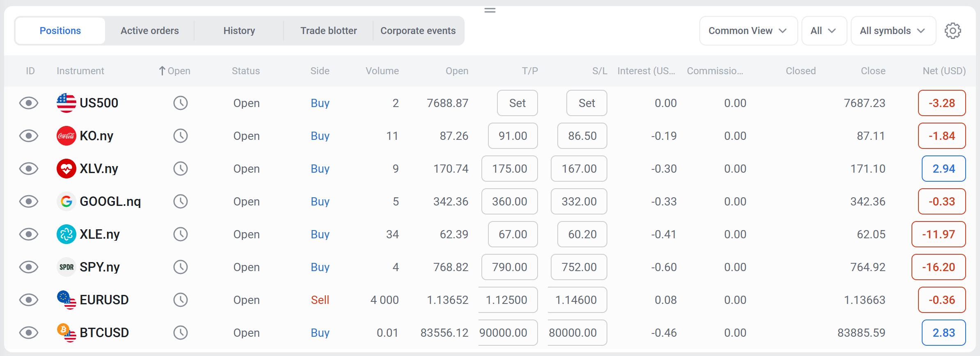Click the Volume column header
The width and height of the screenshot is (980, 356).
point(382,71)
